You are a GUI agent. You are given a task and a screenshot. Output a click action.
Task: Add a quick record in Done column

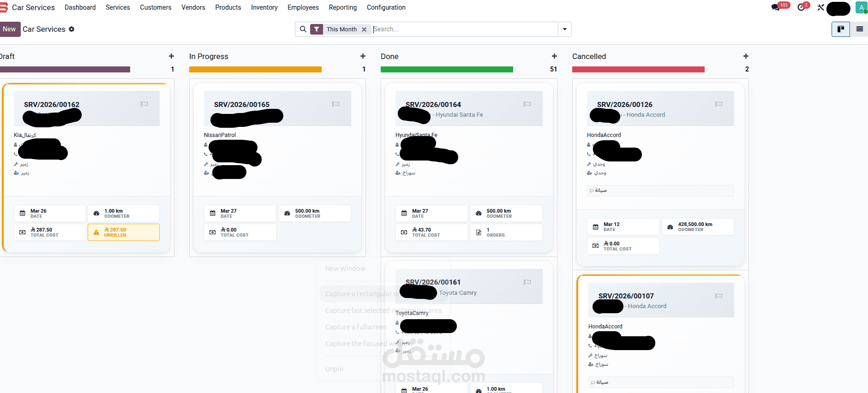(x=554, y=56)
